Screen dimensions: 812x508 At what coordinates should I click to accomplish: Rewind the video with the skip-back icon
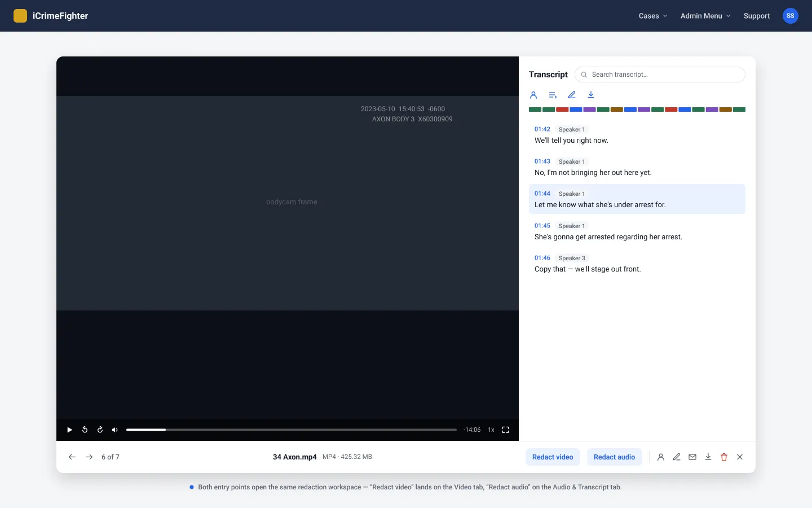pyautogui.click(x=85, y=430)
